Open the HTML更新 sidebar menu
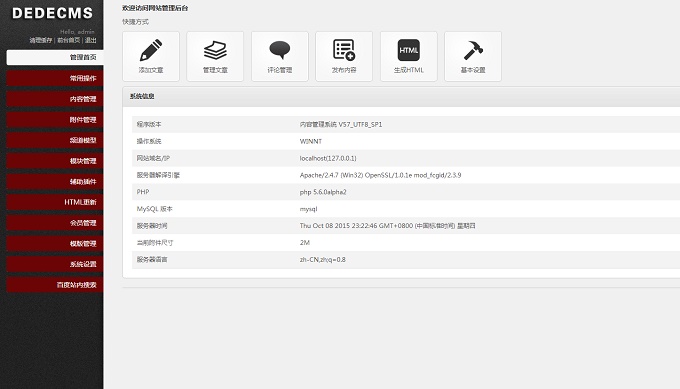The image size is (680, 389). point(55,202)
